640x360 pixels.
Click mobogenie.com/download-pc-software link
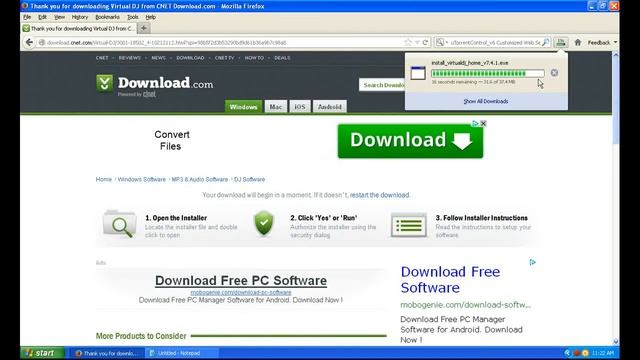pyautogui.click(x=241, y=293)
